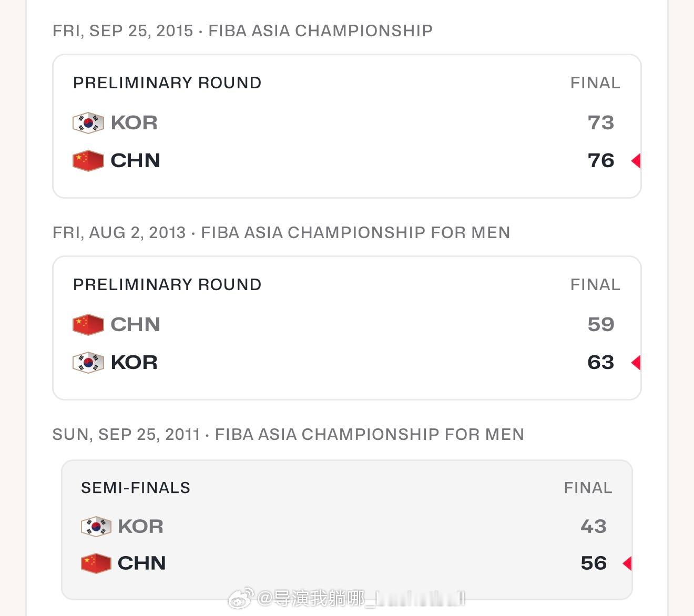
Task: Click Korea flag in 2015 game
Action: (88, 122)
